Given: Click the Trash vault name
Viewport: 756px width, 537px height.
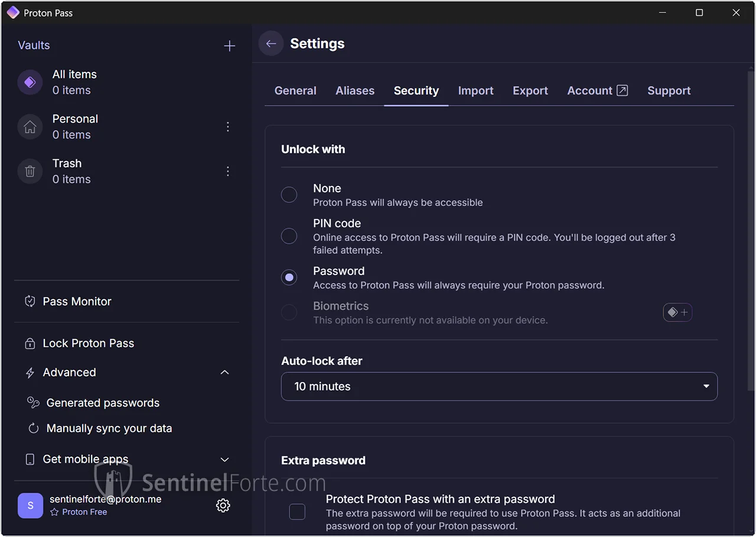Looking at the screenshot, I should (x=67, y=163).
